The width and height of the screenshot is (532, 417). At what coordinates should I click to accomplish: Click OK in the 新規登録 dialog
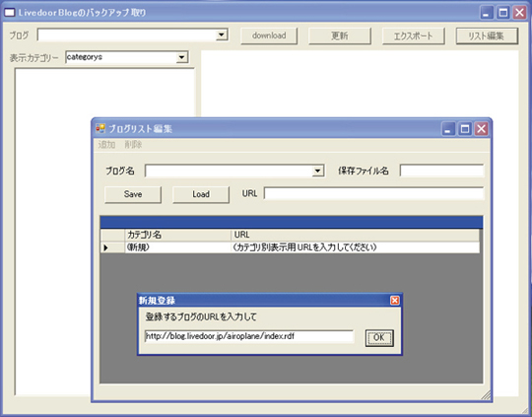(379, 337)
